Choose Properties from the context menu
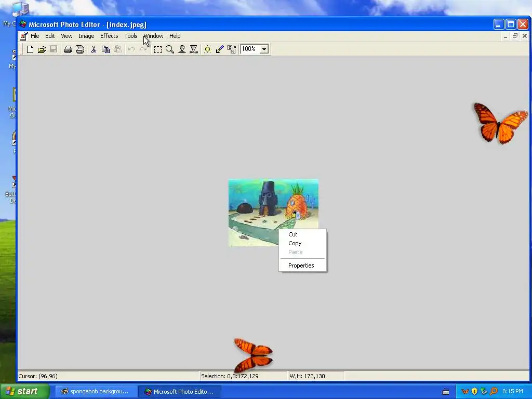Viewport: 532px width, 399px height. tap(303, 265)
